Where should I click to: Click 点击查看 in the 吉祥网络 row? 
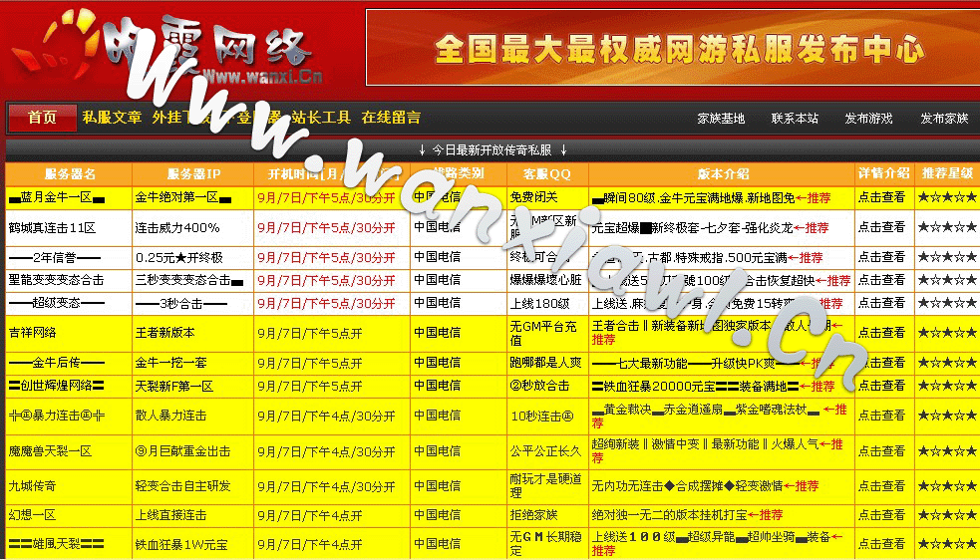(x=882, y=333)
